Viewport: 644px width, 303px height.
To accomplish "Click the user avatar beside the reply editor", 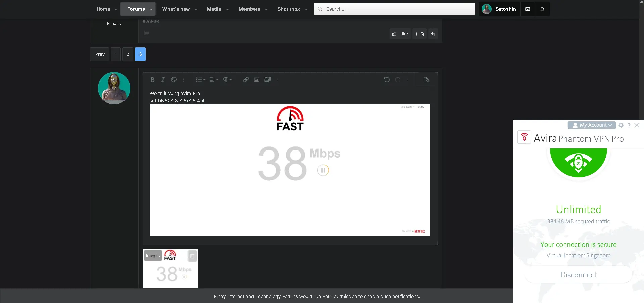I will tap(114, 88).
